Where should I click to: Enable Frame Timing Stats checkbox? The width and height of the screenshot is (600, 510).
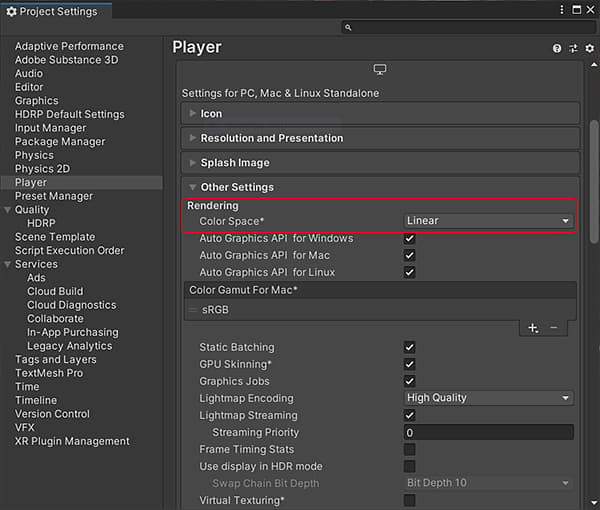click(x=410, y=450)
